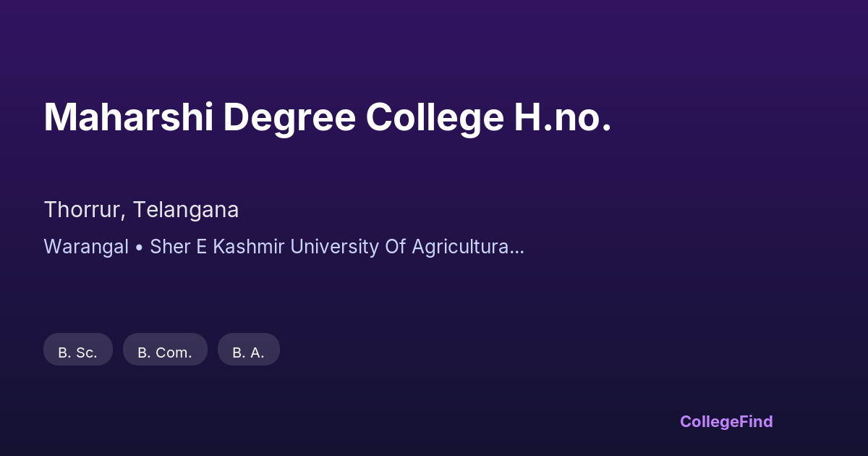This screenshot has width=868, height=456.
Task: Expand the truncated Agricultura… ellipsis text
Action: point(468,247)
